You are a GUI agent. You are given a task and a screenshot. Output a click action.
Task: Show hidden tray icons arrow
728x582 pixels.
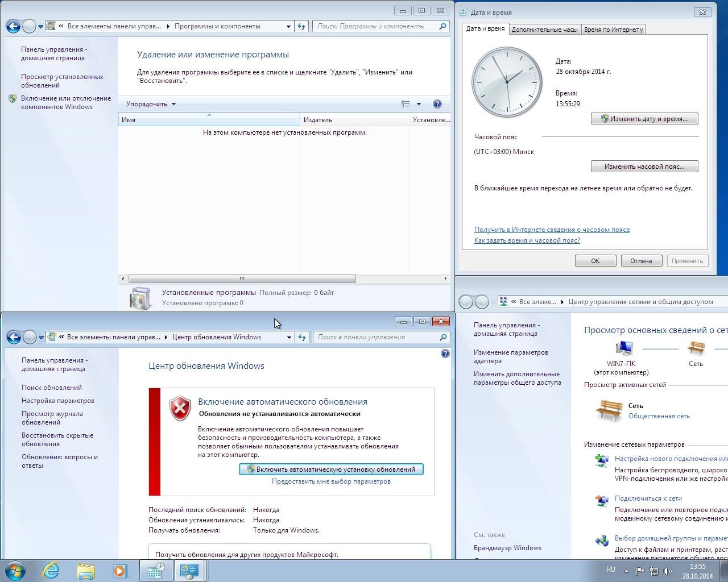pyautogui.click(x=626, y=571)
